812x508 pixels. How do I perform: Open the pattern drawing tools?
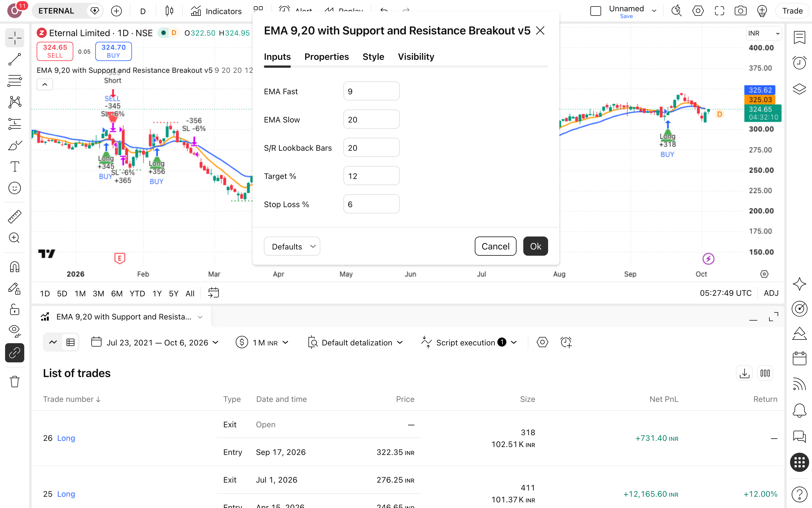(x=15, y=102)
